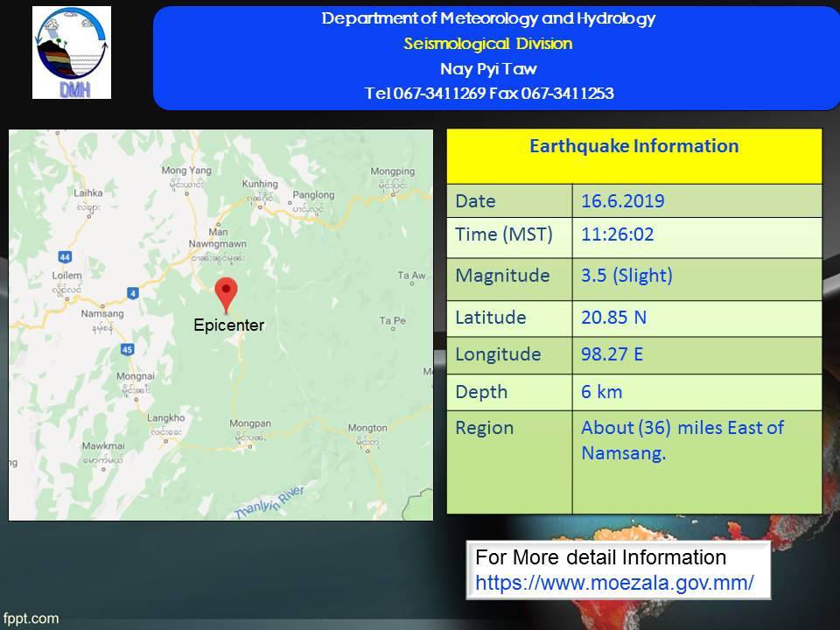Screen dimensions: 840x630
Task: Select the Seismological Division heading
Action: (x=487, y=44)
